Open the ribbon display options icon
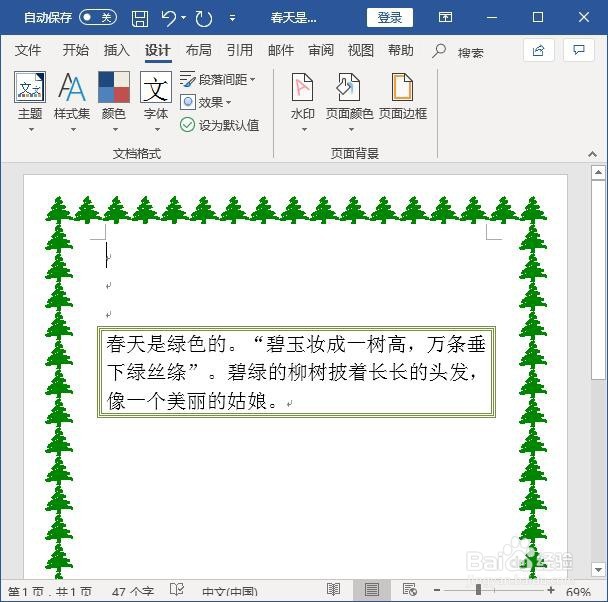The width and height of the screenshot is (608, 602). point(445,17)
